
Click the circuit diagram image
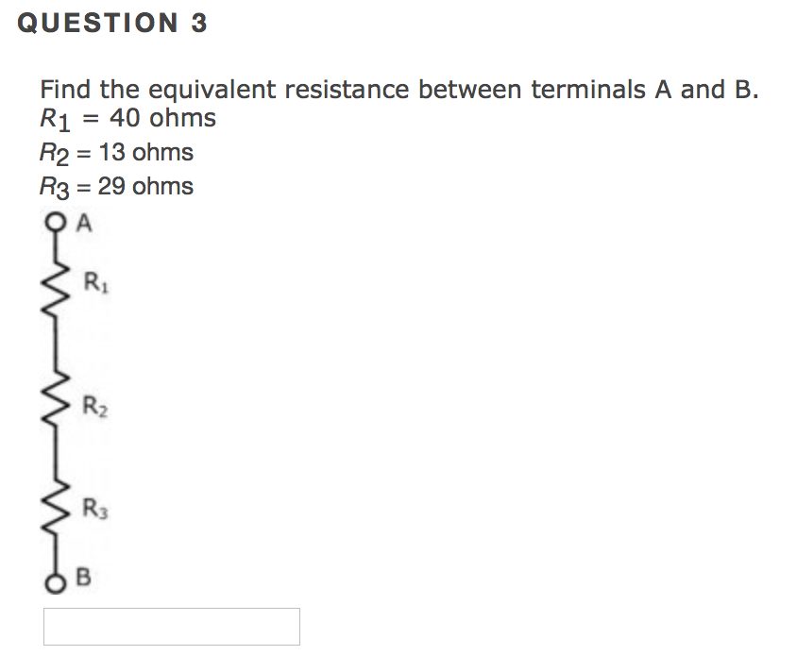(76, 403)
